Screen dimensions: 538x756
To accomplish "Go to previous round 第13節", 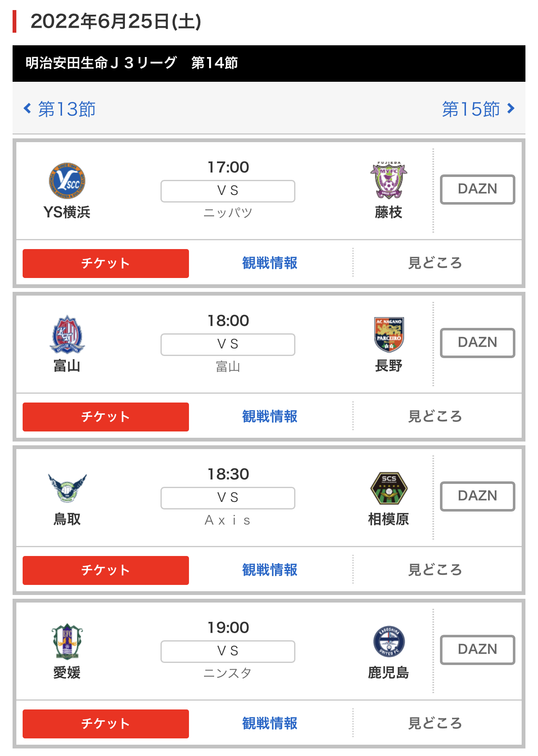I will pyautogui.click(x=59, y=109).
